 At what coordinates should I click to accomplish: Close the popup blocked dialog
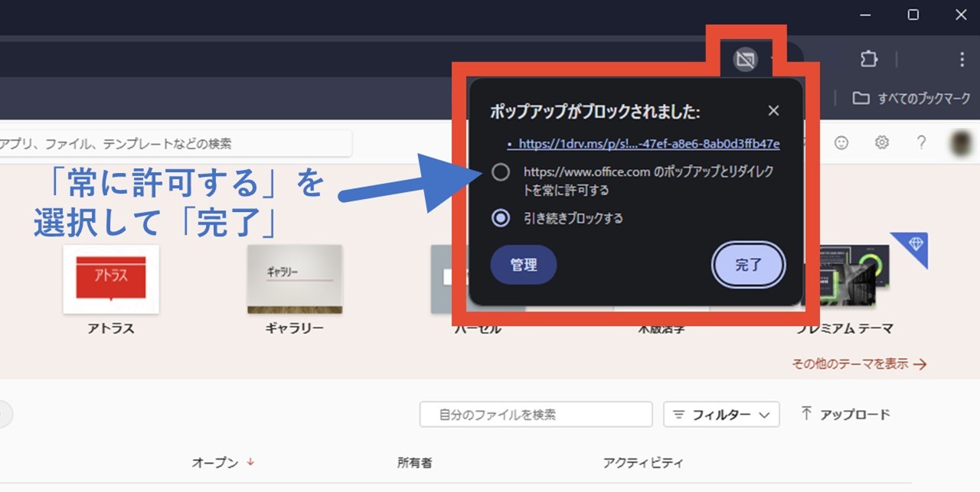click(773, 111)
